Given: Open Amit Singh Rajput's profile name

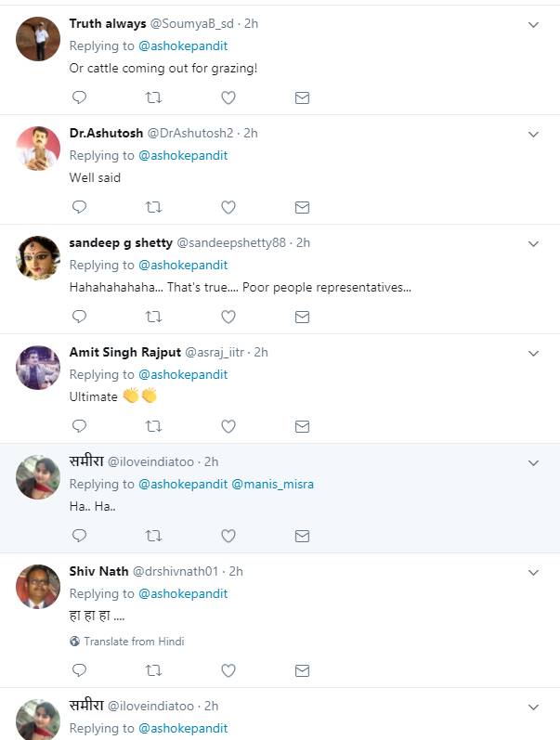Looking at the screenshot, I should tap(124, 352).
